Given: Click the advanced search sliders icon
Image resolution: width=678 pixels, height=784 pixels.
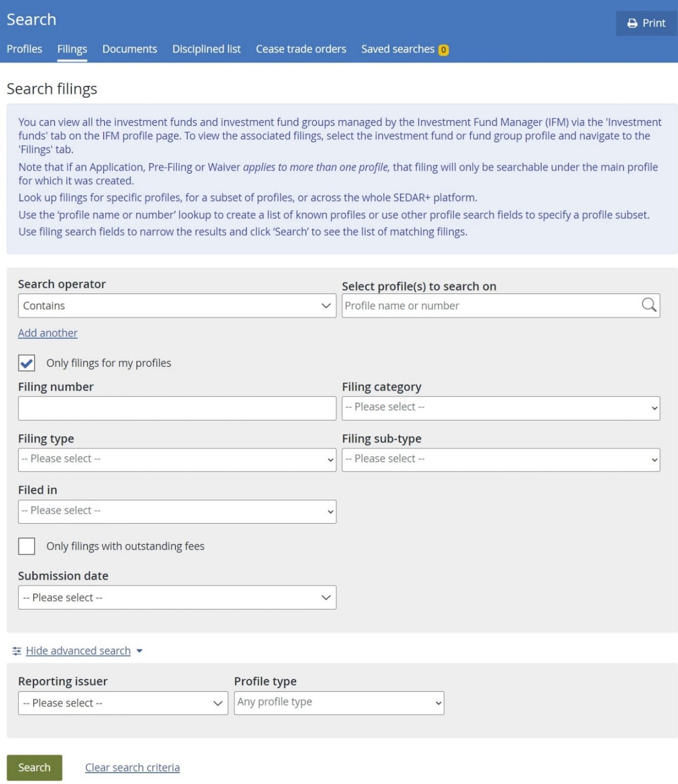Looking at the screenshot, I should [17, 651].
